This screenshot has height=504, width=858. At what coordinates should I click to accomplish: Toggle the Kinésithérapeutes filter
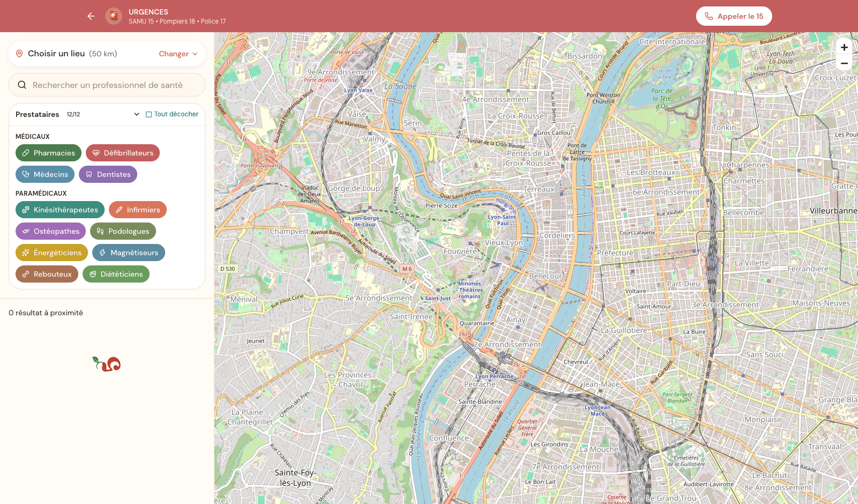(60, 210)
